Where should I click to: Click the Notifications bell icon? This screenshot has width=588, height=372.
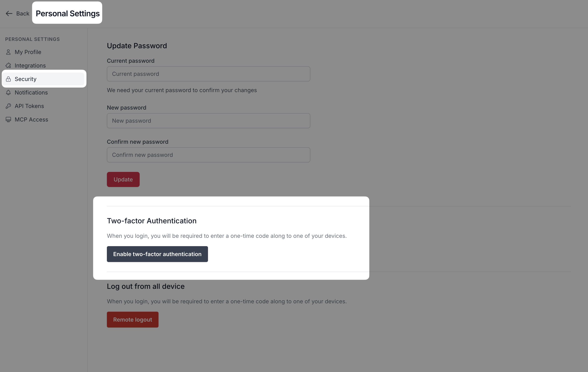8,93
